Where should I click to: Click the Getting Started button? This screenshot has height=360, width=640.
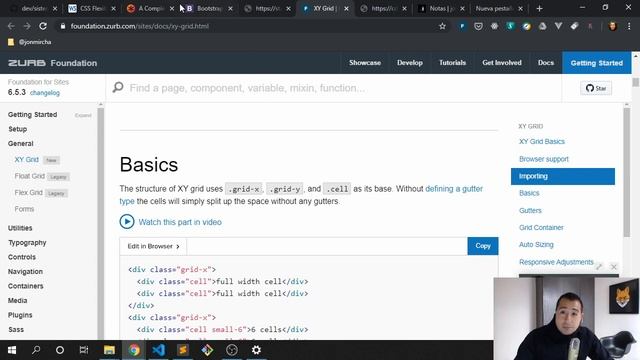[596, 63]
